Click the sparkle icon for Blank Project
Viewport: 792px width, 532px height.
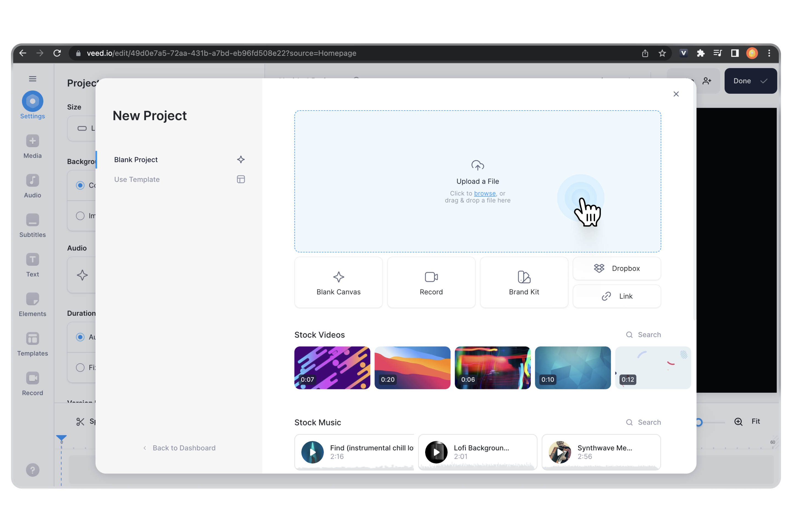pos(241,159)
